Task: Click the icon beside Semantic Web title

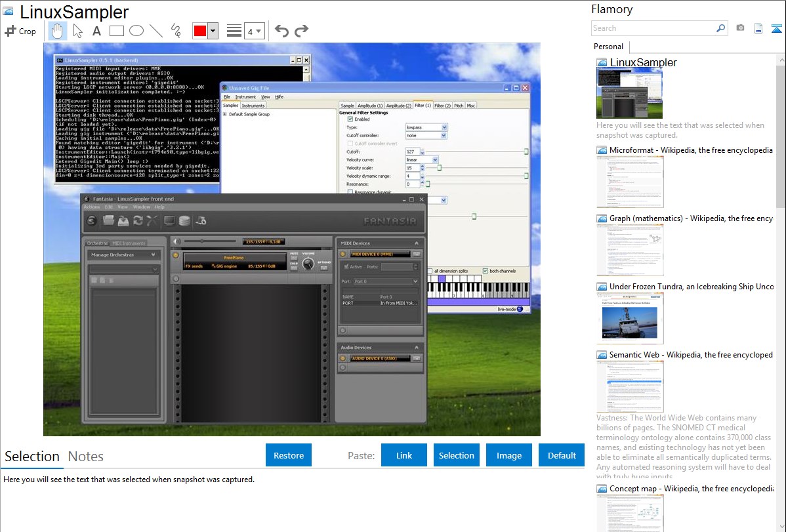Action: click(602, 354)
